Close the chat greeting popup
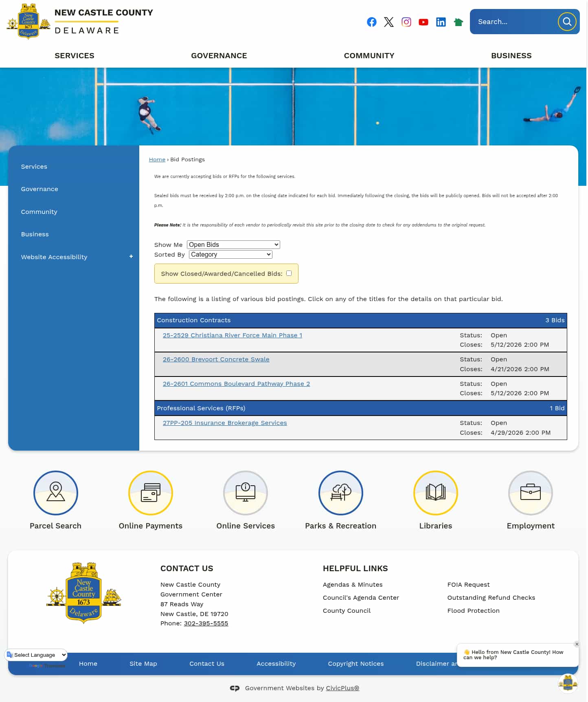Screen dimensions: 588x702 [x=577, y=644]
